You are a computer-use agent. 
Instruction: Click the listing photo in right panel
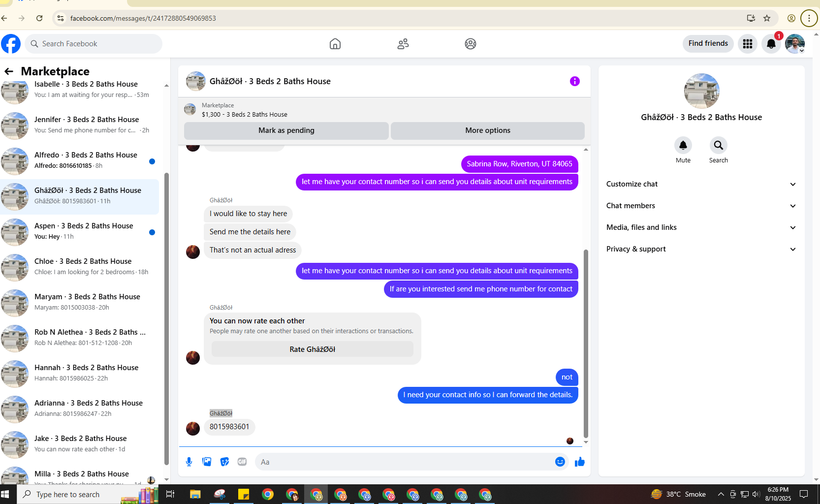[702, 91]
